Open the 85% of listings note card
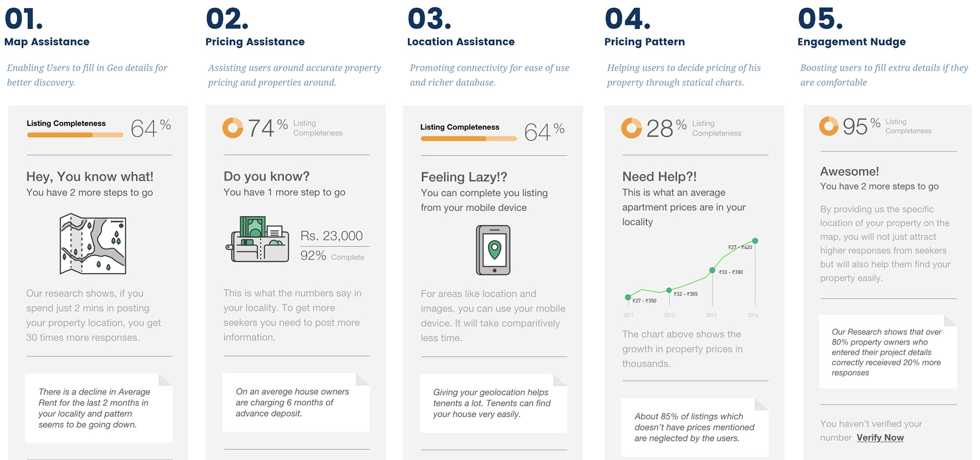 695,427
